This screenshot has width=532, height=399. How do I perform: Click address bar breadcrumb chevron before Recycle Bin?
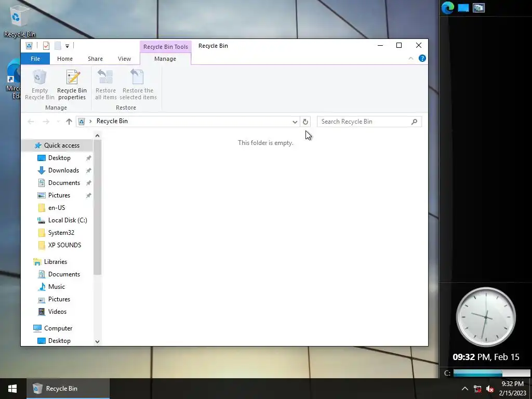pyautogui.click(x=90, y=121)
